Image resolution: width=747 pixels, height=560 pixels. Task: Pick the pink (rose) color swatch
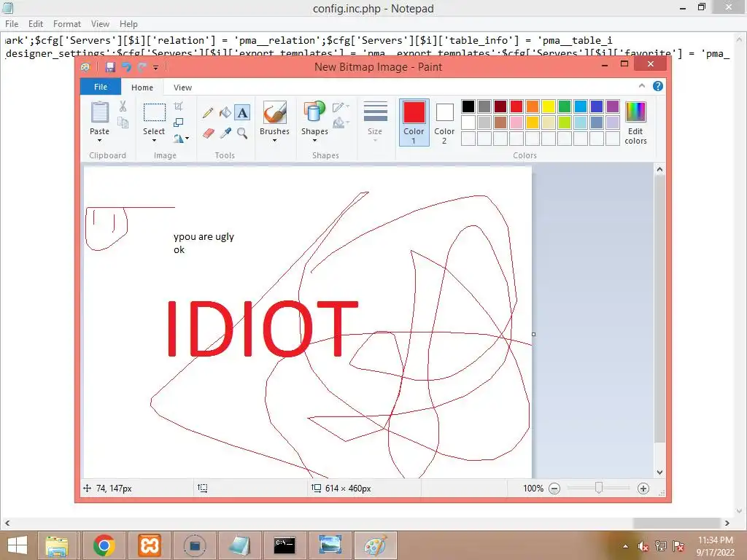click(516, 122)
